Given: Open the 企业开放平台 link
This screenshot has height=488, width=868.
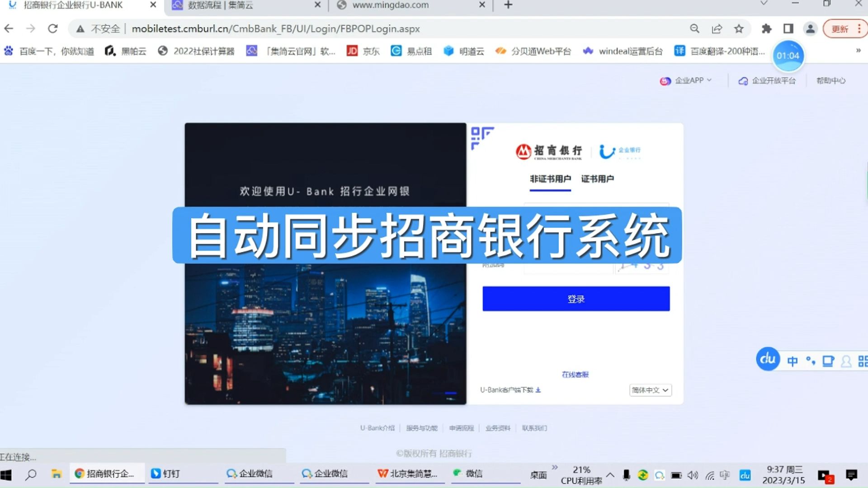Looking at the screenshot, I should [767, 81].
